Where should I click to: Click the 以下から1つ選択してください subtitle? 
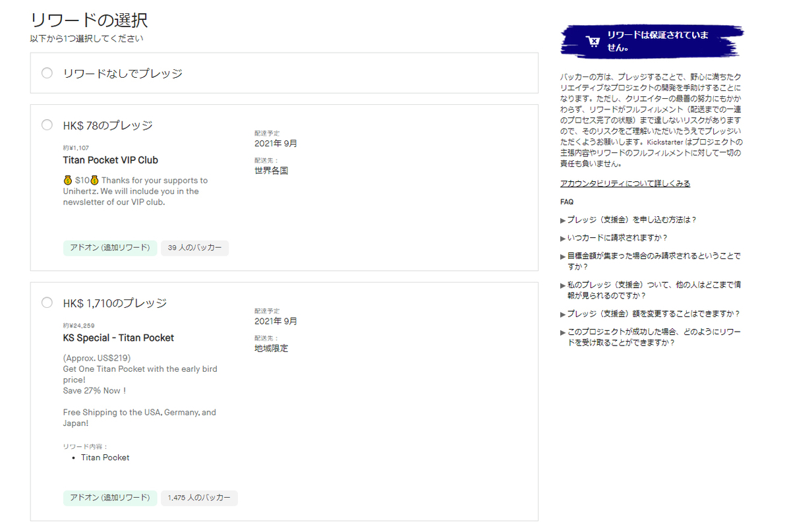click(86, 38)
